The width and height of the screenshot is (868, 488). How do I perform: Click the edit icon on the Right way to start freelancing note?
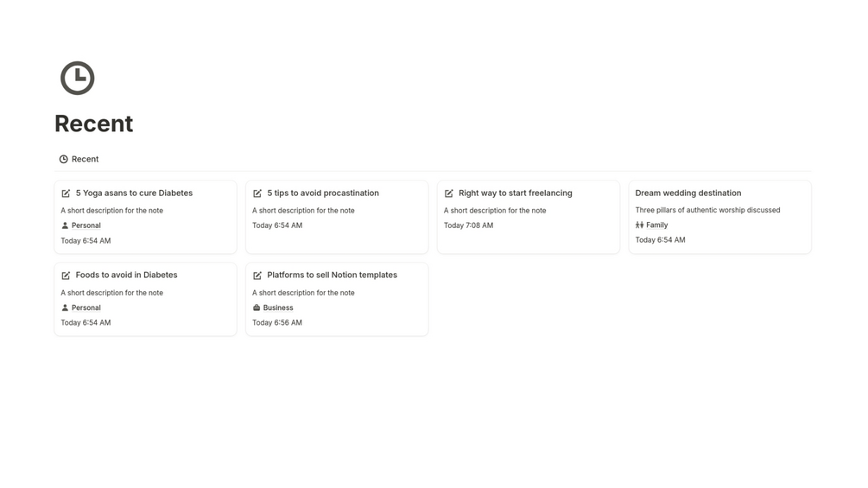click(449, 193)
